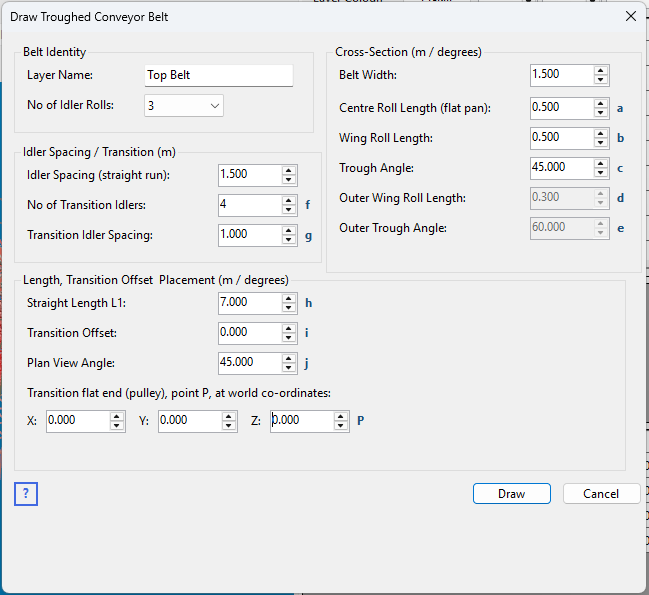This screenshot has height=595, width=649.
Task: Click the Outer Wing Roll Length field
Action: 562,198
